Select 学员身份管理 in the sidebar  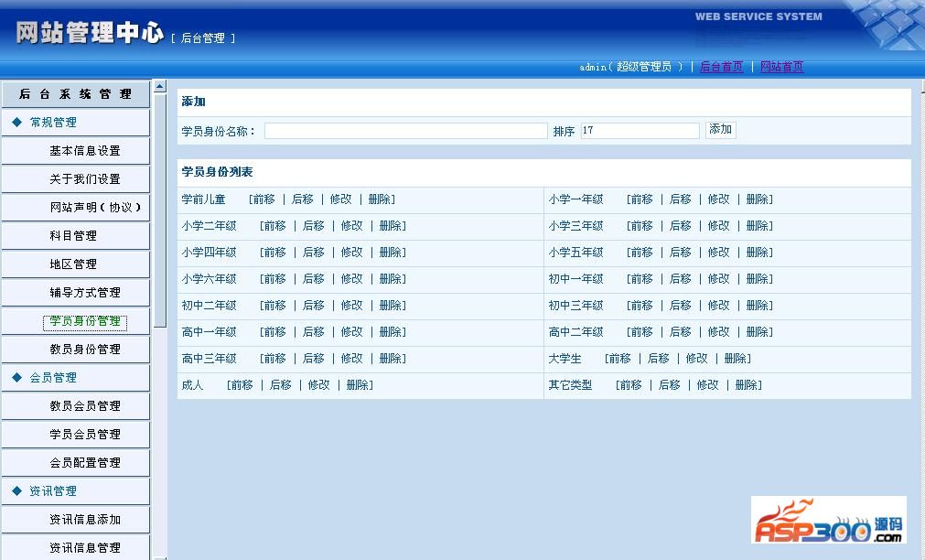tap(85, 321)
